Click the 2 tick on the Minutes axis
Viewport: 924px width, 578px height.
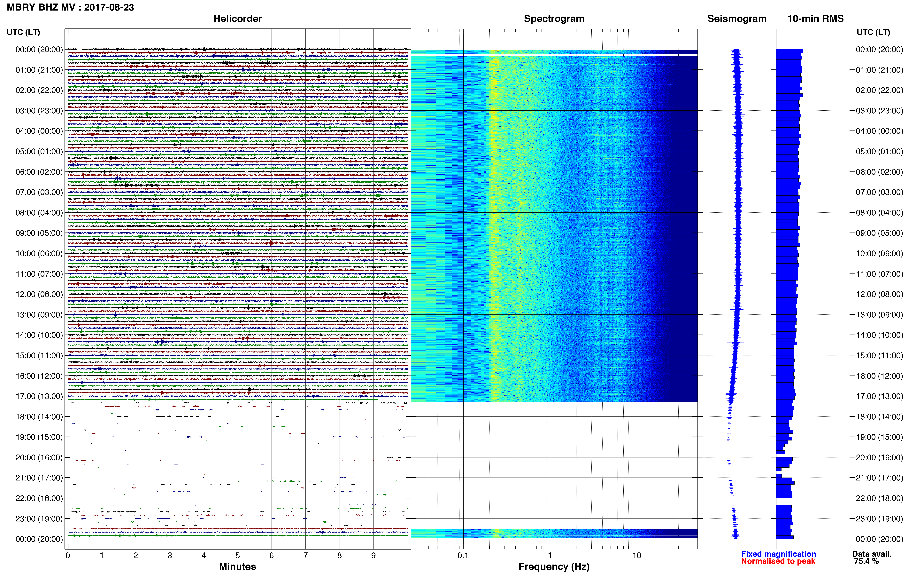click(x=136, y=555)
